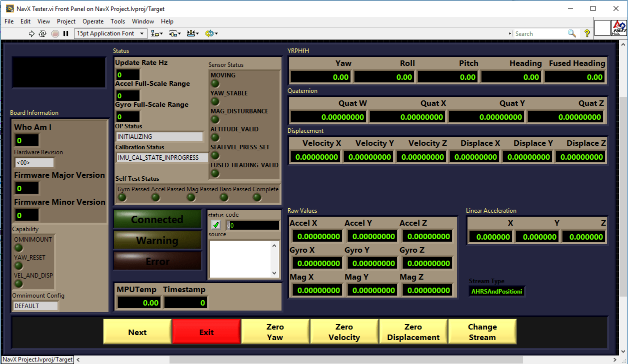Image resolution: width=628 pixels, height=364 pixels.
Task: Open the Application Font dropdown
Action: pyautogui.click(x=142, y=33)
